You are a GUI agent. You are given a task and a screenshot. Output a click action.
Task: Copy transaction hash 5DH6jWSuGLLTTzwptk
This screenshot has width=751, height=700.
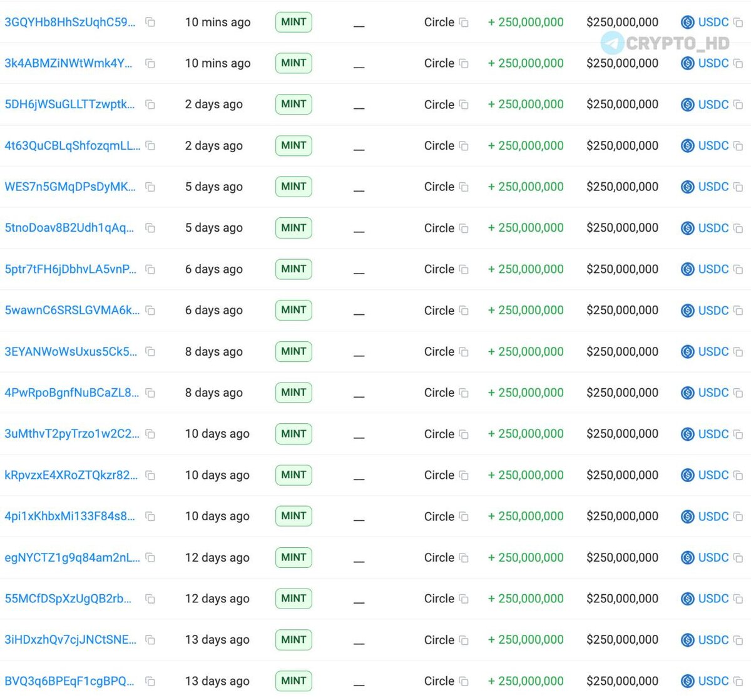coord(150,105)
